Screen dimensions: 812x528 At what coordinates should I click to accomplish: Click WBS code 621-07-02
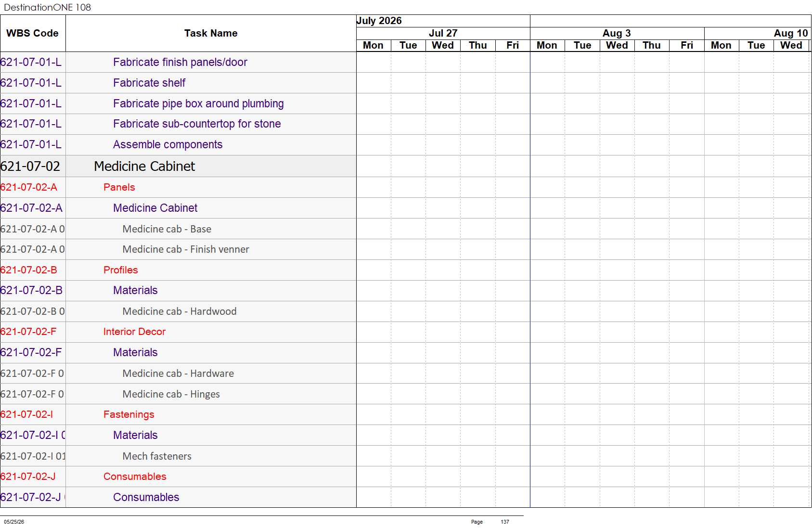(x=30, y=166)
